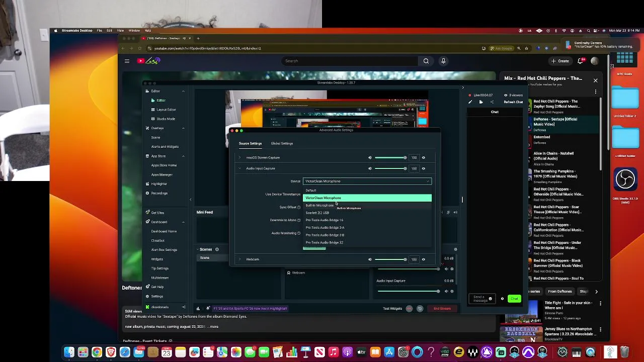Mute Audio Input Capture in the mixer
This screenshot has height=362, width=644.
tap(446, 291)
